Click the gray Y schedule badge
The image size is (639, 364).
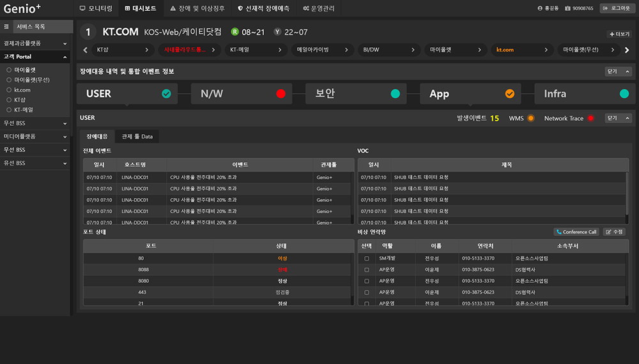click(x=277, y=32)
